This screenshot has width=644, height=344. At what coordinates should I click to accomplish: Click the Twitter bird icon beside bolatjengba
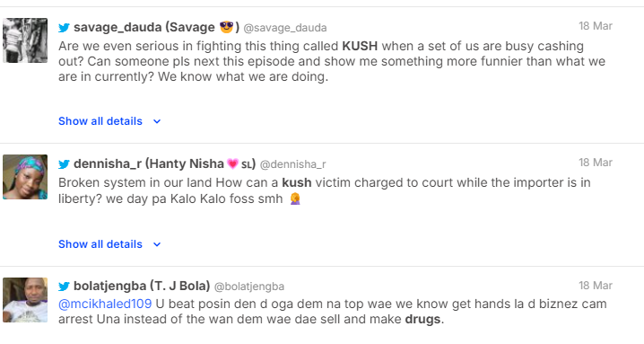tap(64, 286)
